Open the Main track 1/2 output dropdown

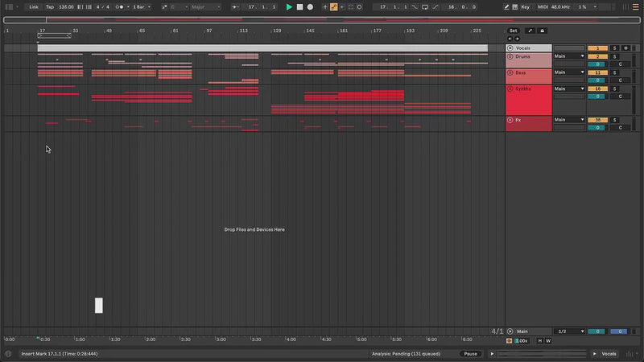(569, 331)
